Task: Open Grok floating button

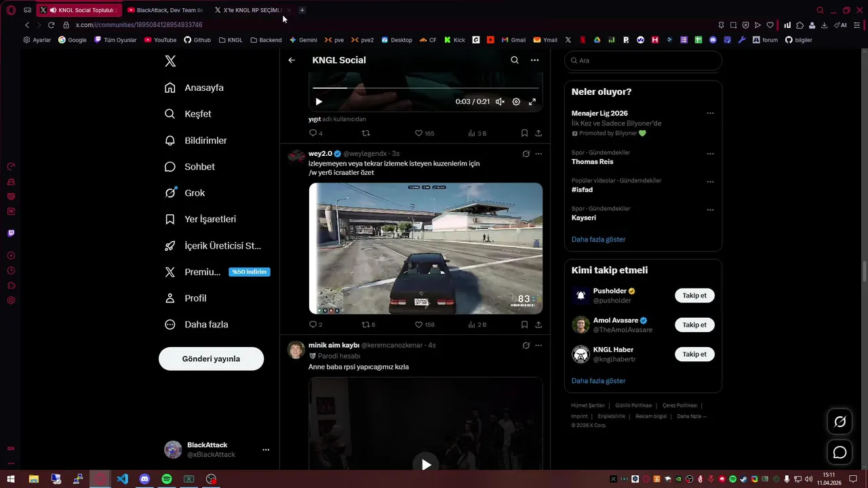Action: pos(840,422)
